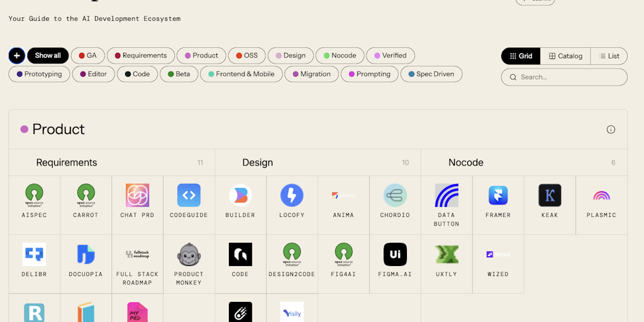
Task: Click the Product section info icon
Action: pyautogui.click(x=611, y=130)
